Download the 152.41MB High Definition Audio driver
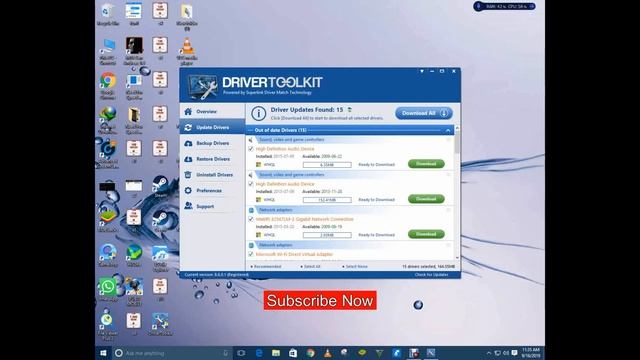640x360 pixels. pyautogui.click(x=426, y=199)
